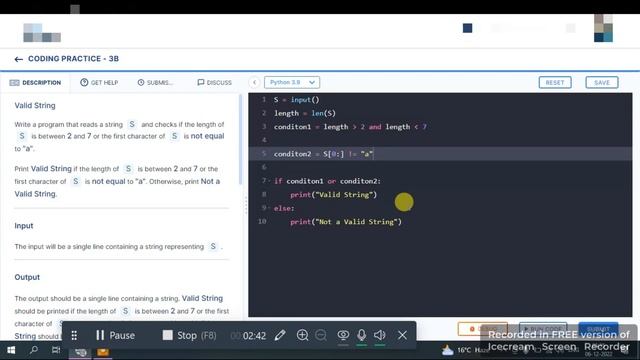Open the orange mail app on taskbar
The height and width of the screenshot is (360, 640).
tap(103, 351)
